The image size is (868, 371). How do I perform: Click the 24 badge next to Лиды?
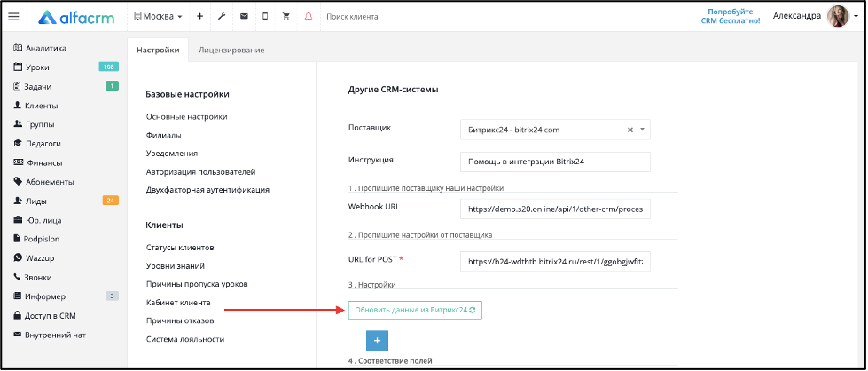(110, 201)
